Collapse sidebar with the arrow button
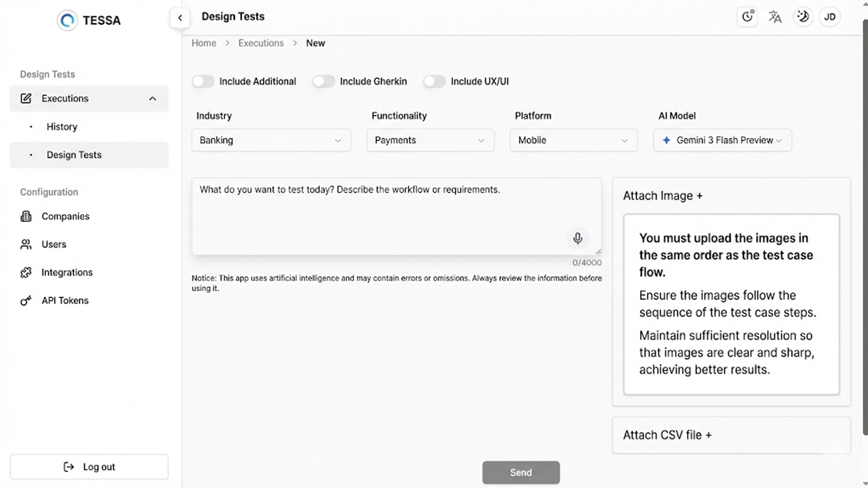This screenshot has width=868, height=488. pyautogui.click(x=180, y=18)
